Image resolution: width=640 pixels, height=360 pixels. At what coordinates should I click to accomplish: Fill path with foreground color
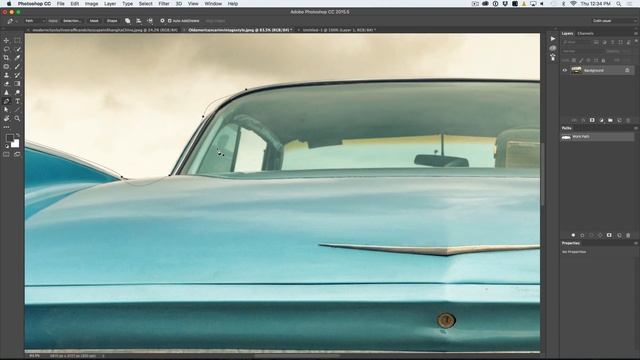[x=573, y=235]
